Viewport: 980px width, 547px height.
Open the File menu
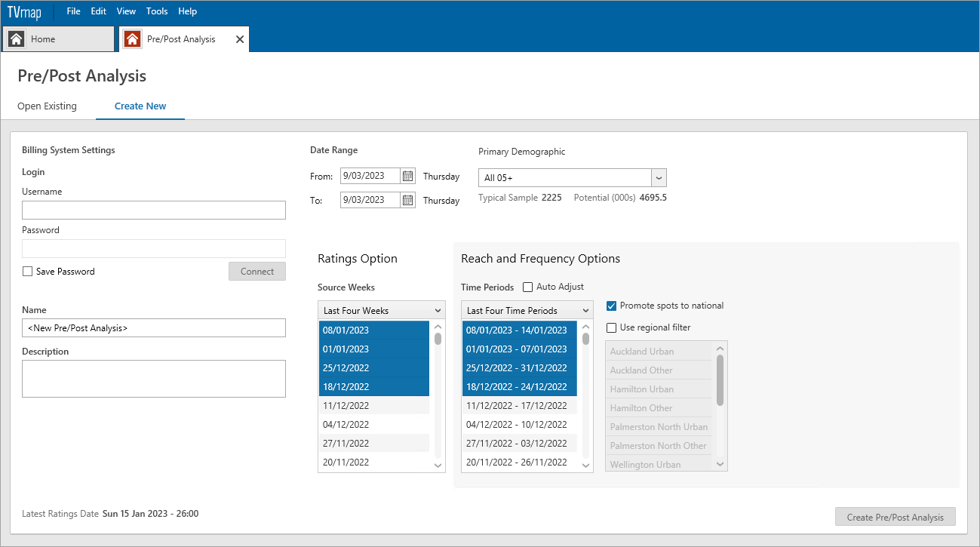(74, 11)
